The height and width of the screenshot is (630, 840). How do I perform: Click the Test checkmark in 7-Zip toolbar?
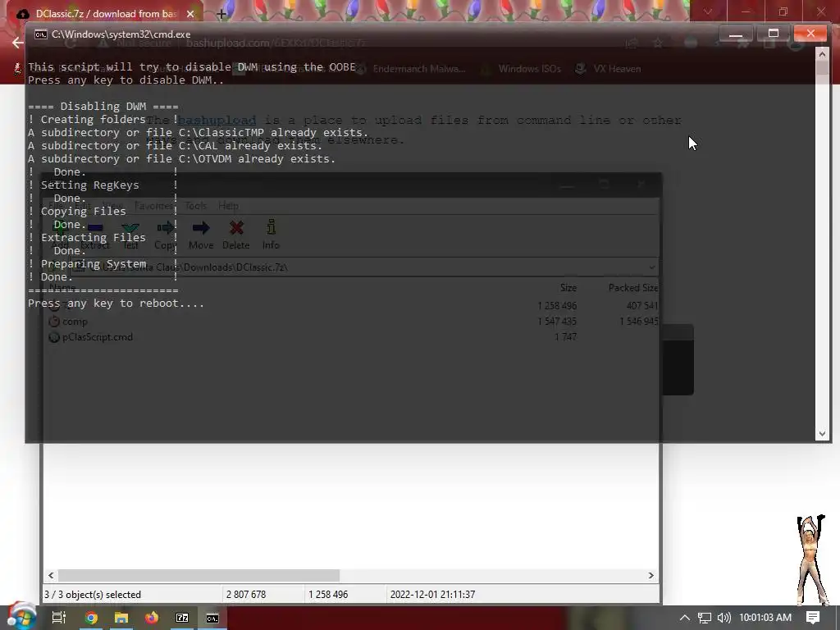tap(130, 235)
